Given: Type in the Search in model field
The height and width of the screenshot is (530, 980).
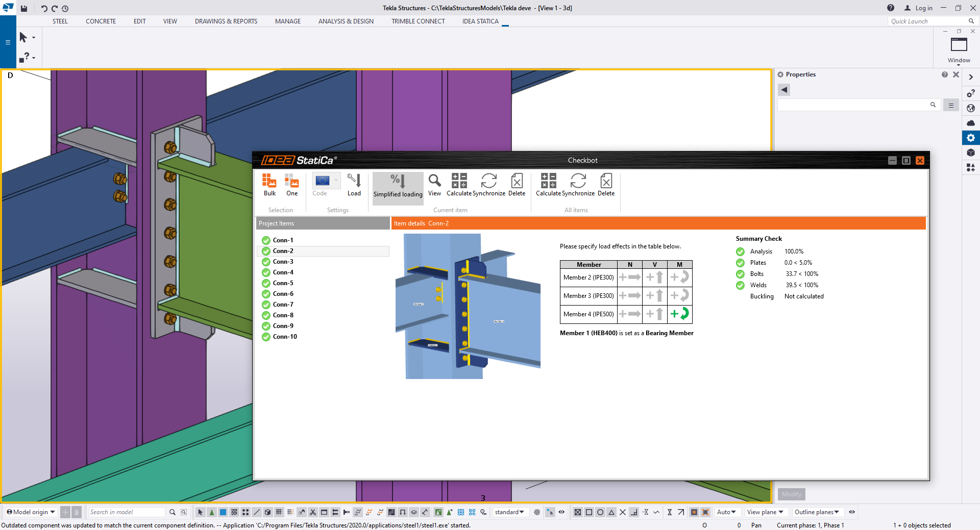Looking at the screenshot, I should (x=127, y=512).
